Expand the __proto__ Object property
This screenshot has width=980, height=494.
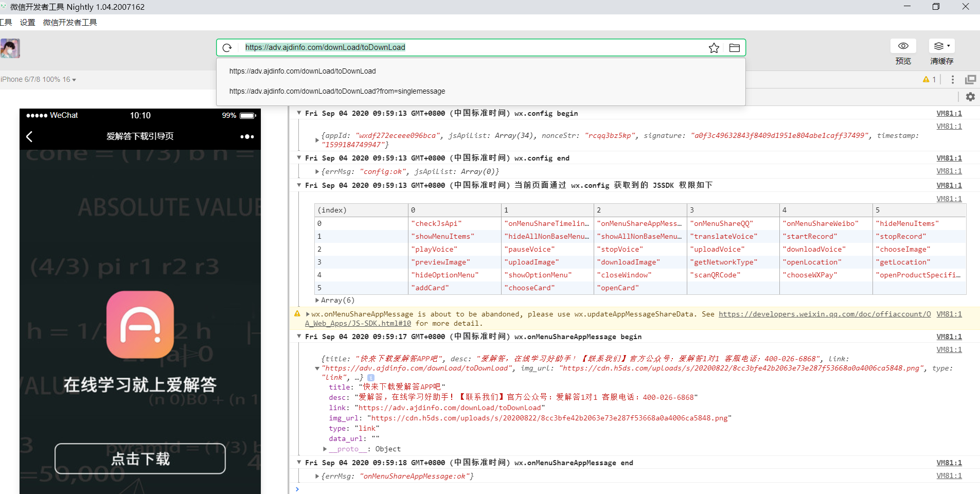pyautogui.click(x=325, y=449)
